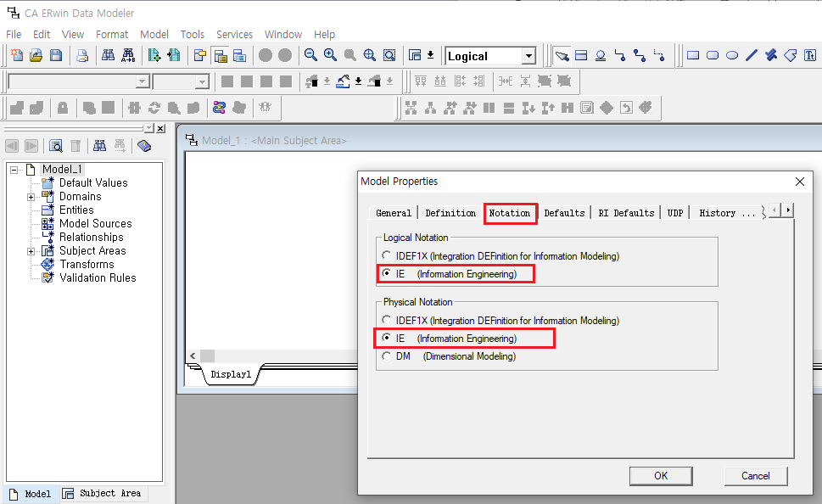
Task: Cancel the Model Properties dialog
Action: click(x=756, y=476)
